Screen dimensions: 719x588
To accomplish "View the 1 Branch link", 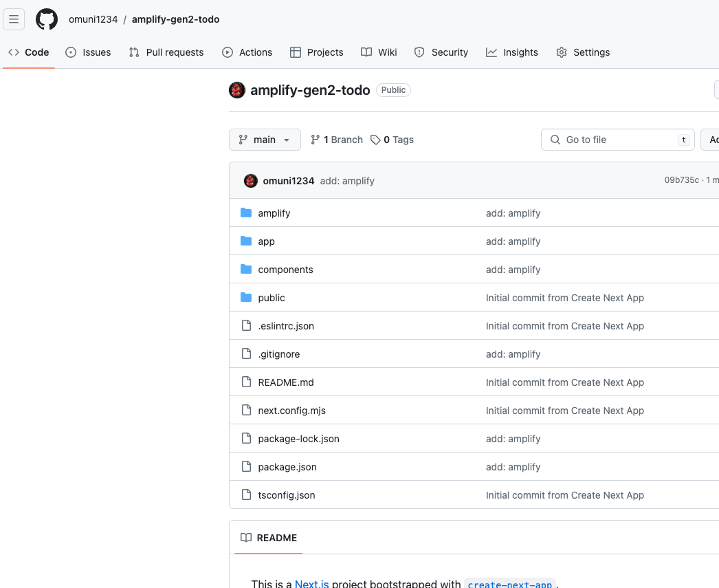I will (x=337, y=140).
